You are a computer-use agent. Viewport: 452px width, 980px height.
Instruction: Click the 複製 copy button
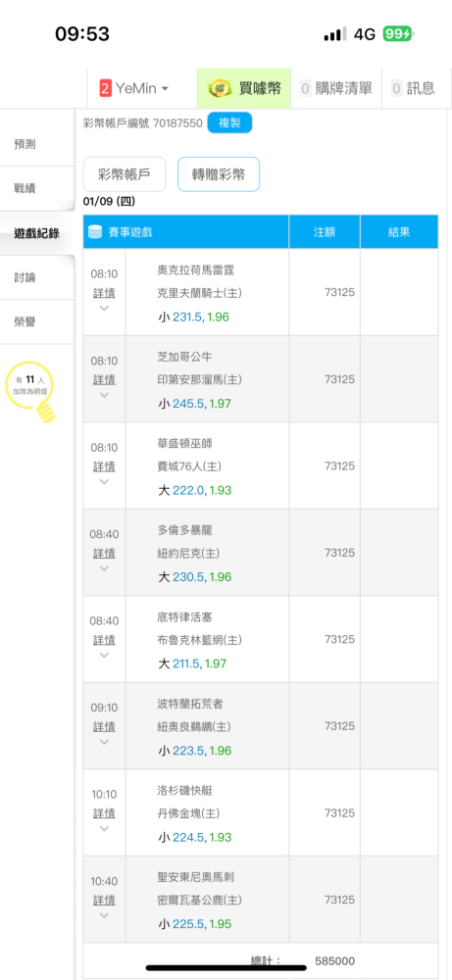tap(229, 123)
